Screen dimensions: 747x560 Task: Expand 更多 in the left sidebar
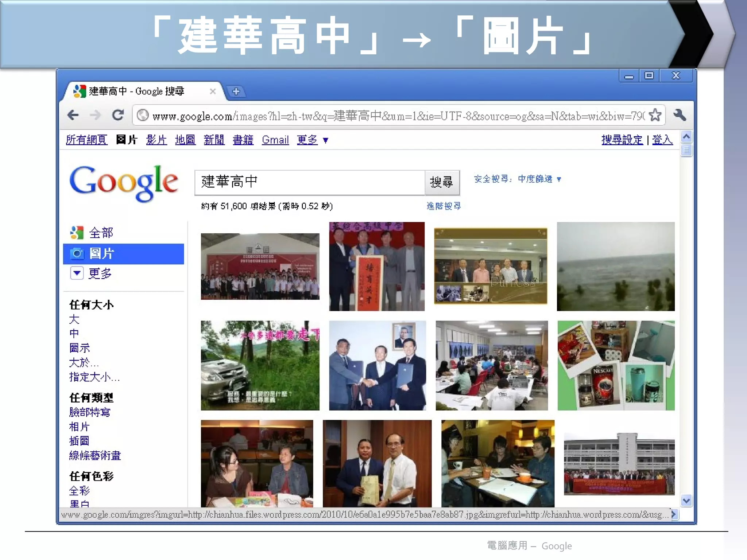[91, 273]
